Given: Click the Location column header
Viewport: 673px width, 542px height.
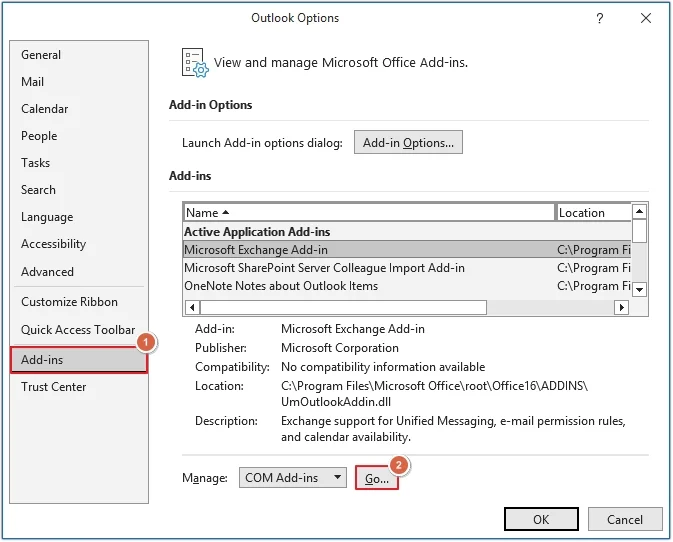Looking at the screenshot, I should coord(594,212).
